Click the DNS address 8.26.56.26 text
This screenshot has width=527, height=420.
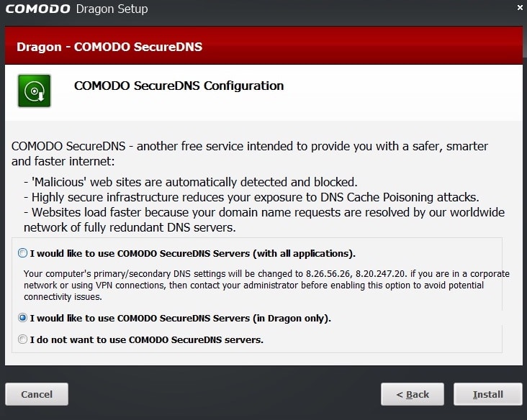point(328,273)
